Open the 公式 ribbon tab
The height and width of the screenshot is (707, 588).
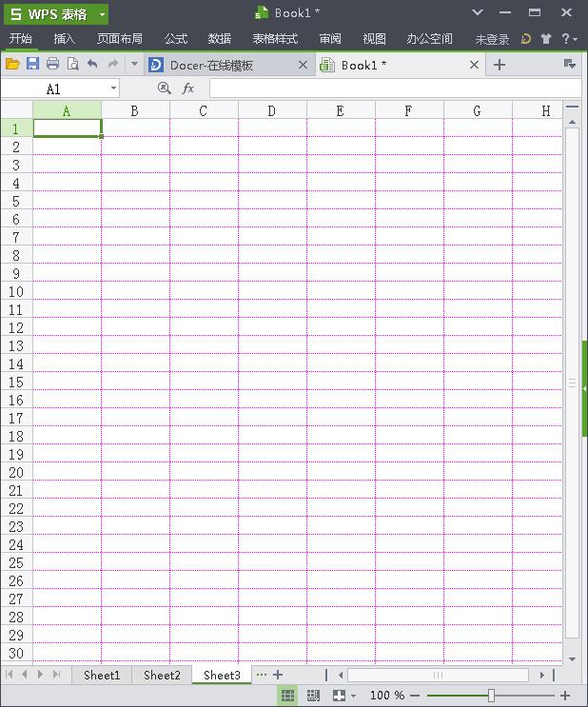click(176, 39)
